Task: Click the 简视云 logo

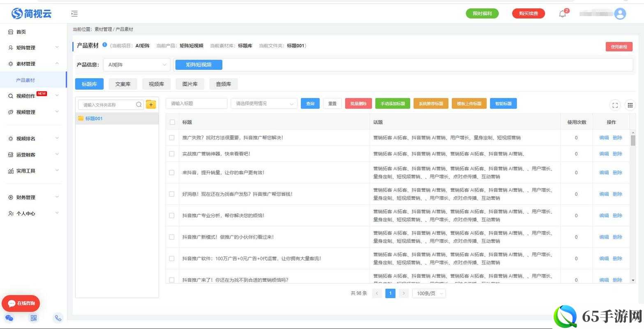Action: pos(32,14)
